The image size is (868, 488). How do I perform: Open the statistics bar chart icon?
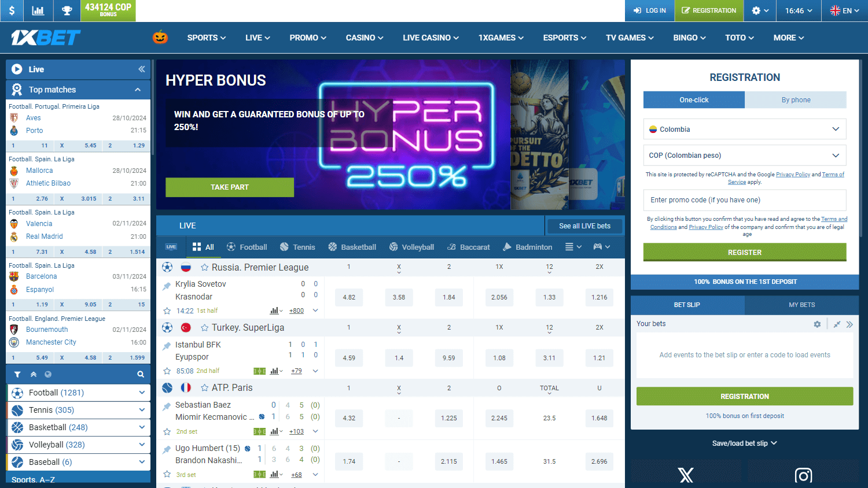pyautogui.click(x=38, y=10)
